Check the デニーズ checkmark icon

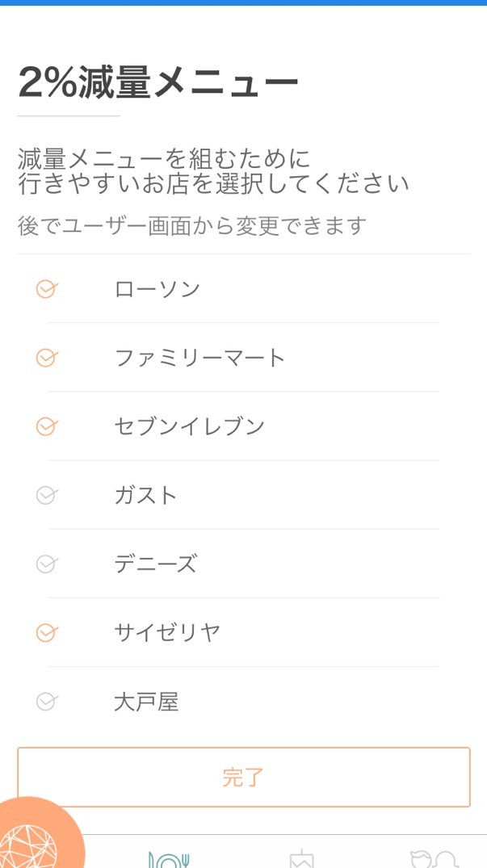47,564
